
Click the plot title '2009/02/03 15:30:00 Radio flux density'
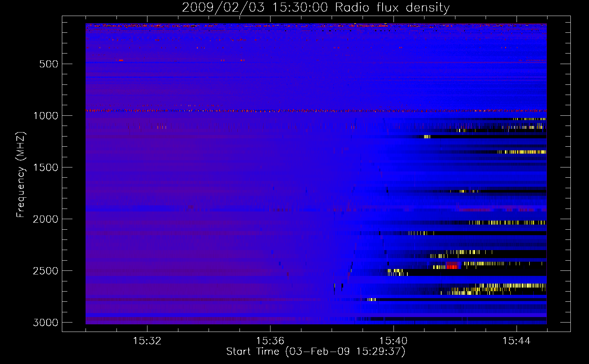pyautogui.click(x=316, y=8)
